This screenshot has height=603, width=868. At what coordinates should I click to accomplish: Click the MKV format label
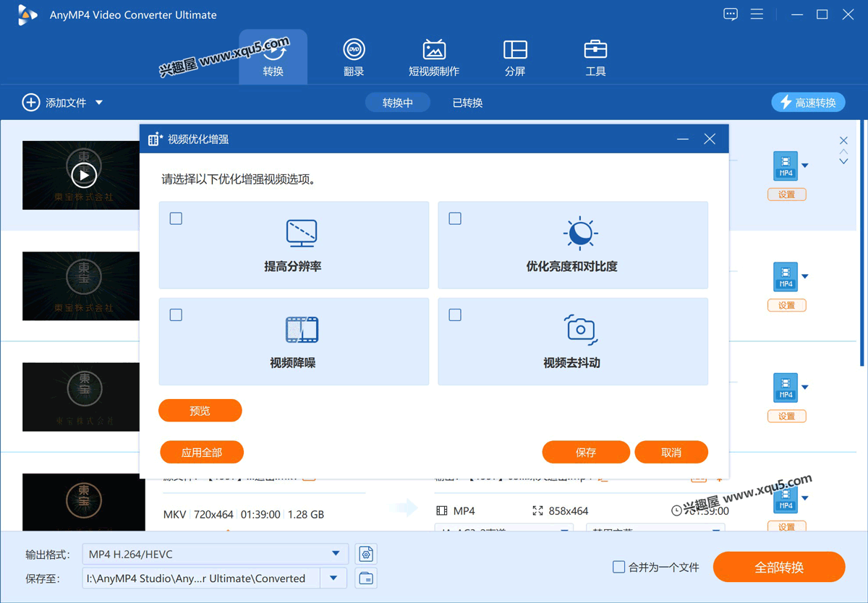tap(175, 515)
